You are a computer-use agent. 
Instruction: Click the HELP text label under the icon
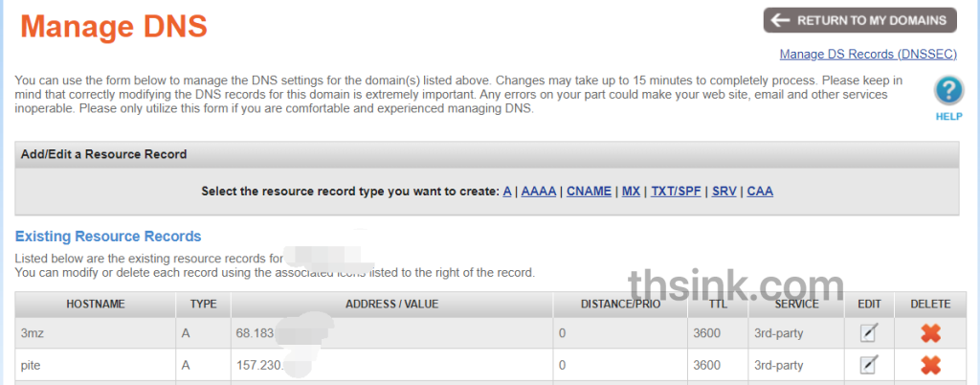tap(947, 116)
